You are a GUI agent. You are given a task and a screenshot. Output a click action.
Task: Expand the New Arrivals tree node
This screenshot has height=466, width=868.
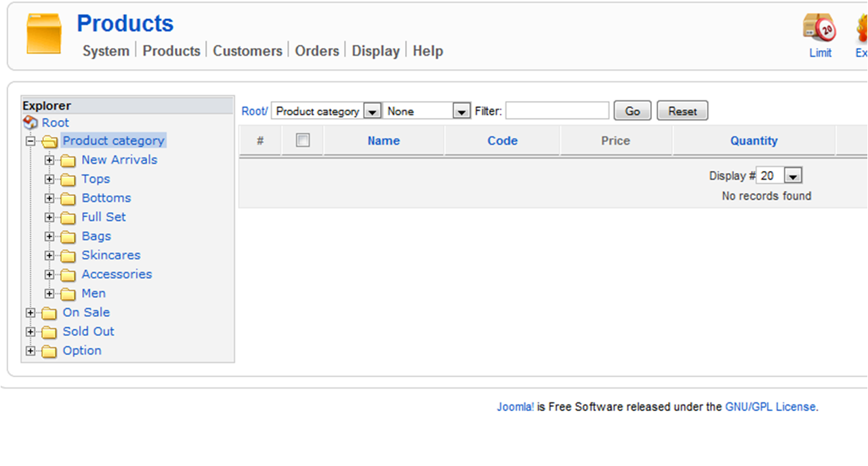[49, 161]
